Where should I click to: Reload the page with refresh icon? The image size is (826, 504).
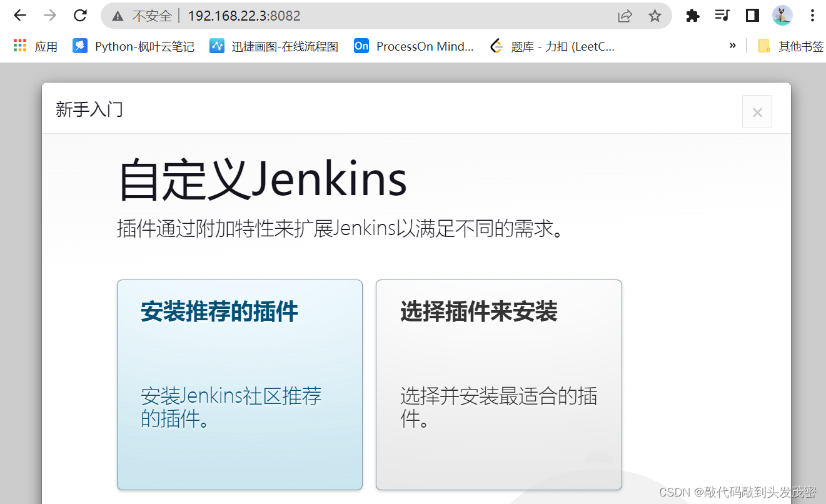pyautogui.click(x=80, y=16)
